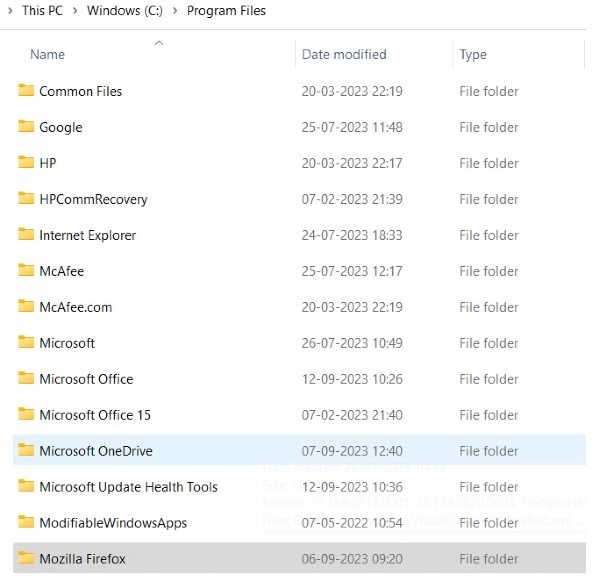Screen dimensions: 600x581
Task: Select the Microsoft Office 15 name
Action: pyautogui.click(x=95, y=415)
